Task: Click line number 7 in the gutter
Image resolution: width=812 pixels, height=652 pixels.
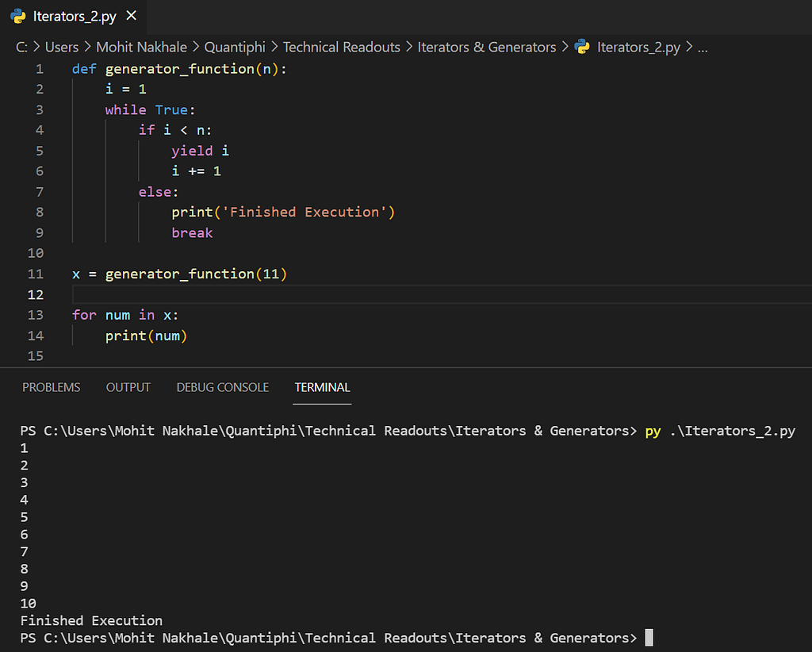Action: [x=40, y=192]
